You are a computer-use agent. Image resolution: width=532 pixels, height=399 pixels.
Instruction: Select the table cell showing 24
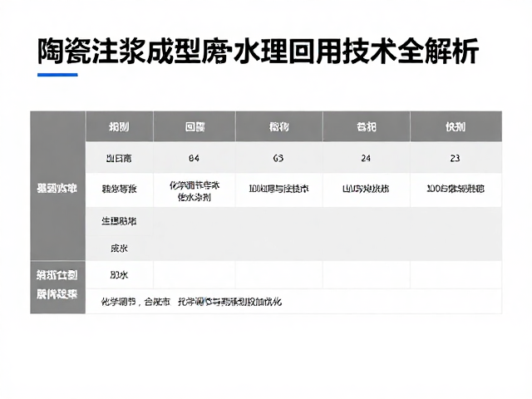366,158
